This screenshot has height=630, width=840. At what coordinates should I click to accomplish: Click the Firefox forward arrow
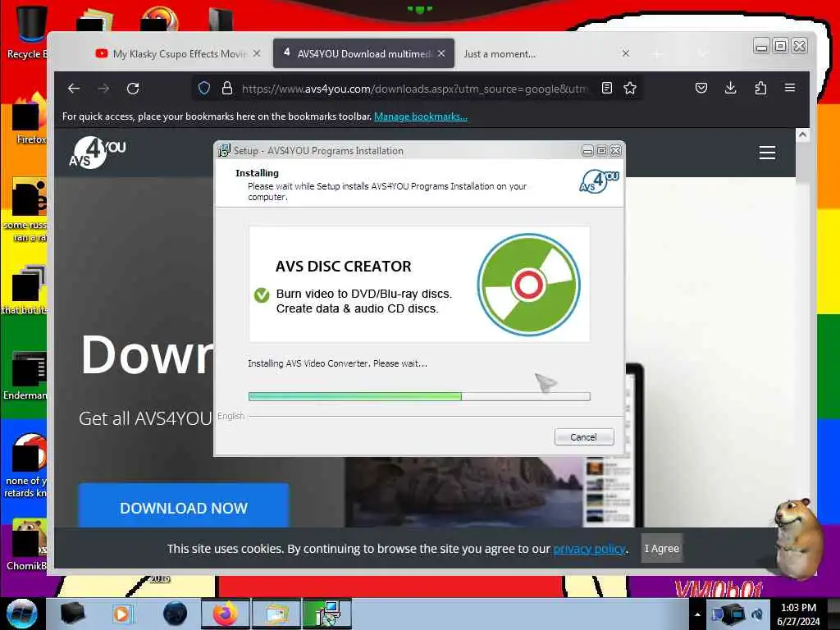(x=103, y=89)
